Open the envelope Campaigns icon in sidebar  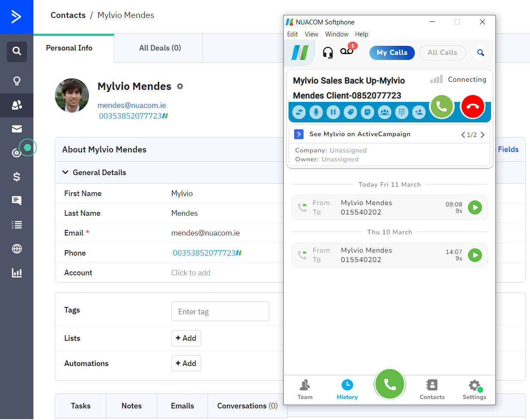pos(17,129)
